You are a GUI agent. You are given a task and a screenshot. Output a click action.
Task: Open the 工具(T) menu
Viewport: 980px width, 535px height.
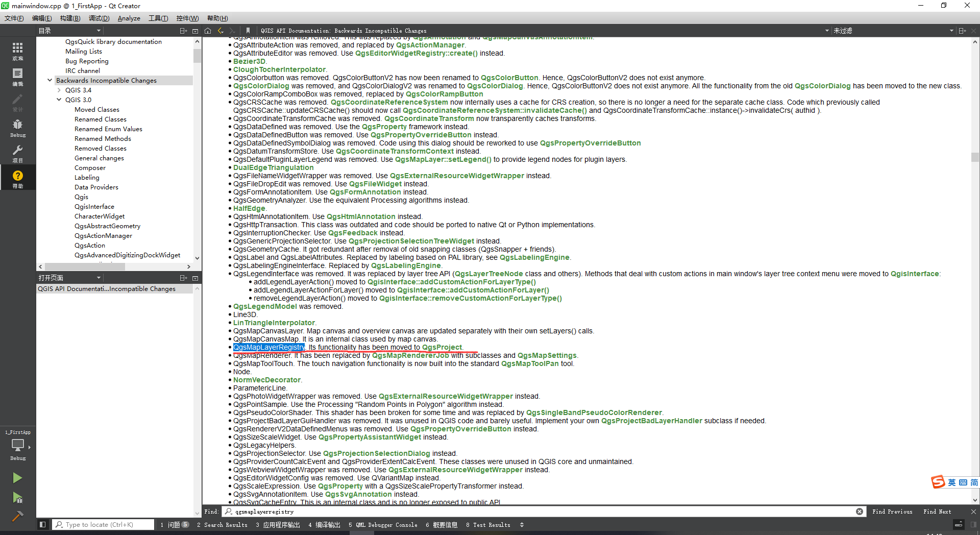tap(158, 18)
